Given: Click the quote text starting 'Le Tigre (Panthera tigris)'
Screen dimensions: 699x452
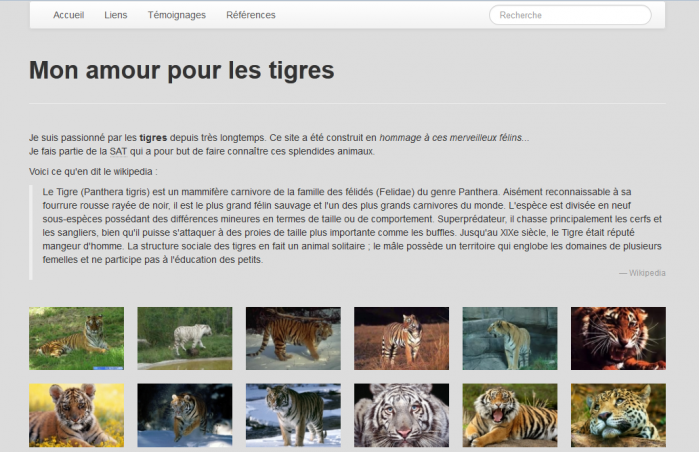Looking at the screenshot, I should (352, 226).
